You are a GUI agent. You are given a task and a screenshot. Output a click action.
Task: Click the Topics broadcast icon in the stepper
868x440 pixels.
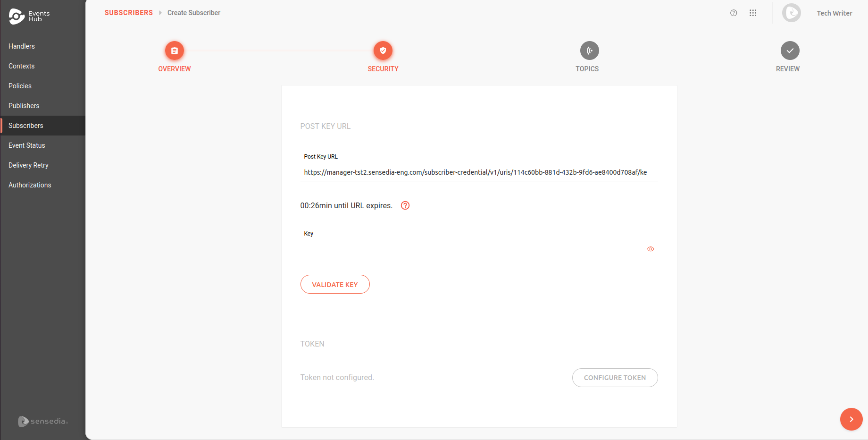tap(589, 51)
